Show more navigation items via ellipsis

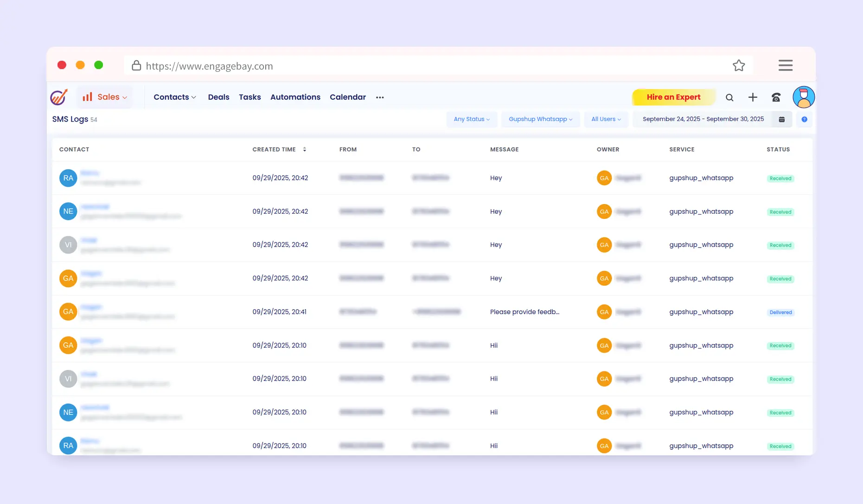[380, 97]
